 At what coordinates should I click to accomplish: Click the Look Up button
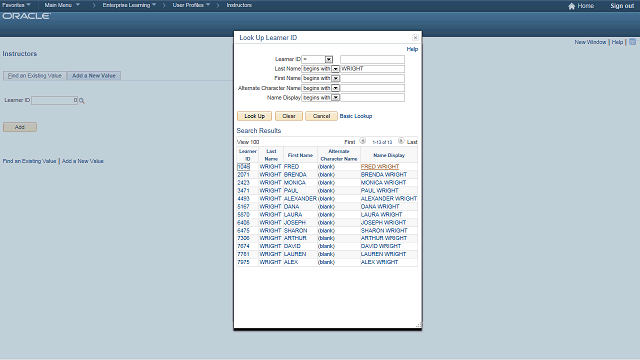pyautogui.click(x=254, y=116)
